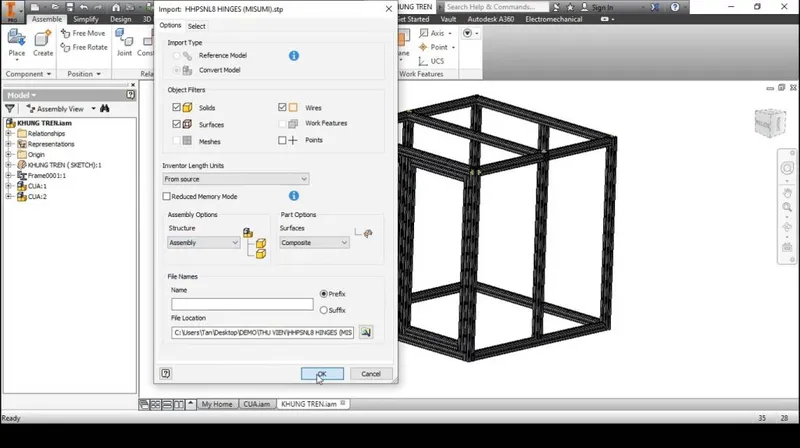
Task: Select the Free Move tool
Action: (83, 33)
